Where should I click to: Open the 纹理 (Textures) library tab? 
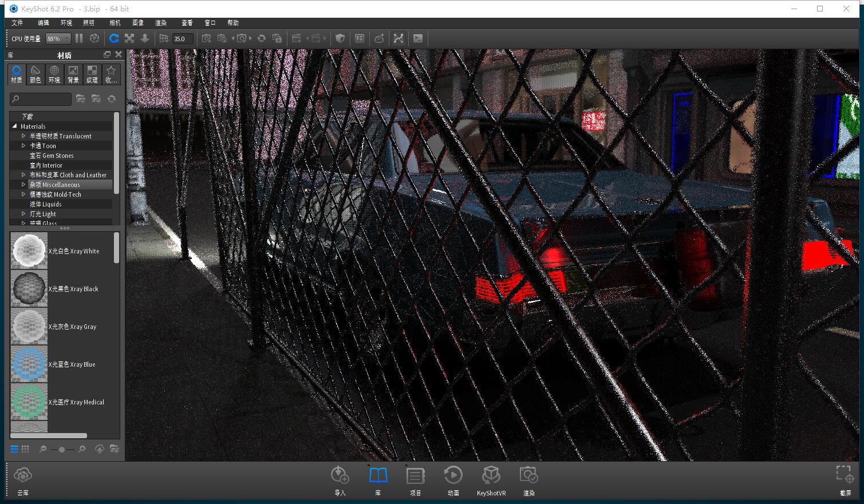click(92, 73)
